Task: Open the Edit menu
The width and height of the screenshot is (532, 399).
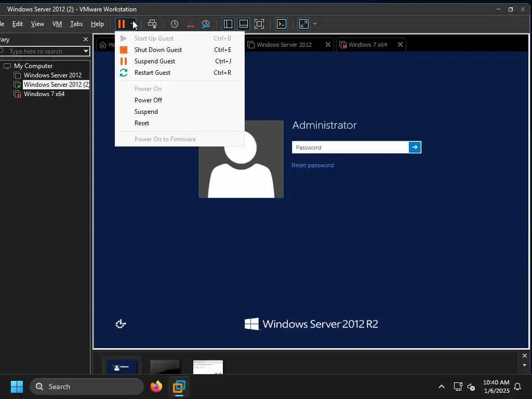Action: click(18, 24)
